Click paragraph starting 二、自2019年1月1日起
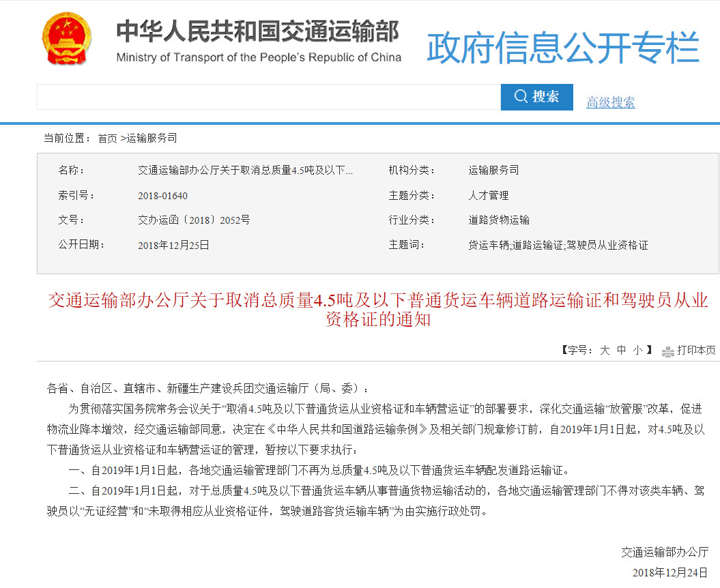Screen dimensions: 720x588 tap(375, 501)
